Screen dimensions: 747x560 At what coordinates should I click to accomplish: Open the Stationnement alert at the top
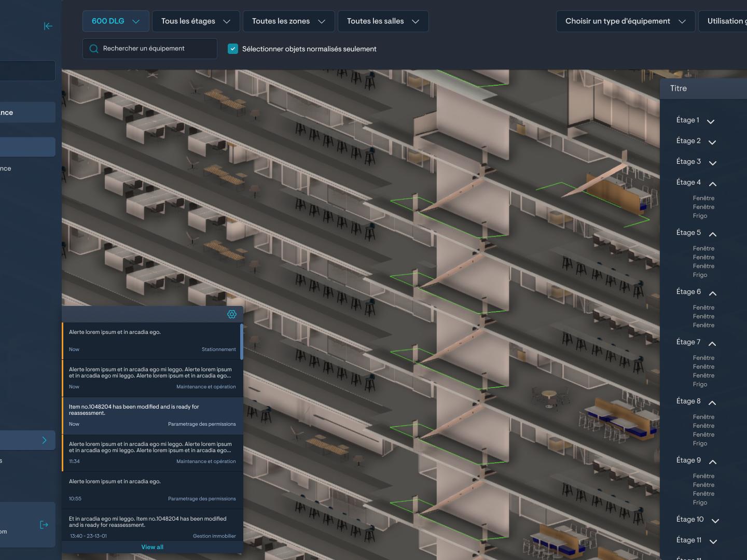tap(151, 341)
